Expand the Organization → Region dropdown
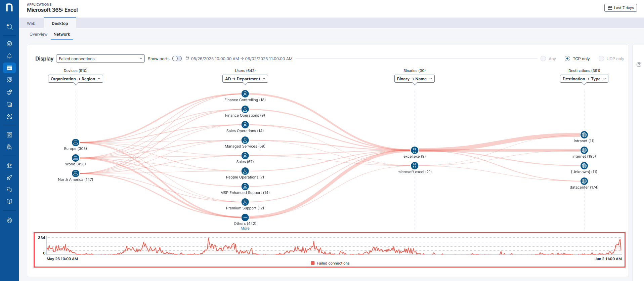 pos(76,79)
